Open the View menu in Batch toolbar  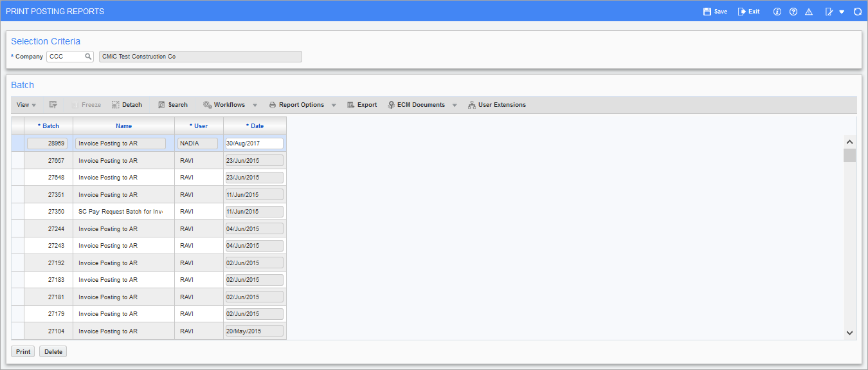point(26,105)
